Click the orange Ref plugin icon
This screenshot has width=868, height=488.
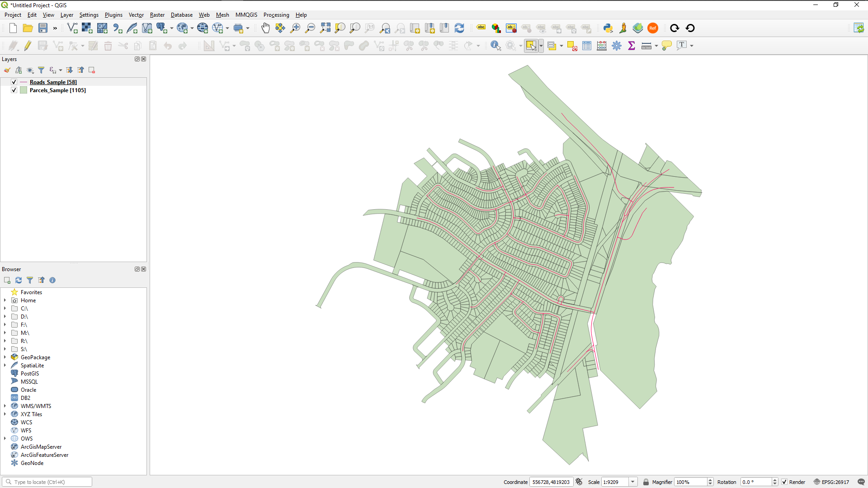653,28
